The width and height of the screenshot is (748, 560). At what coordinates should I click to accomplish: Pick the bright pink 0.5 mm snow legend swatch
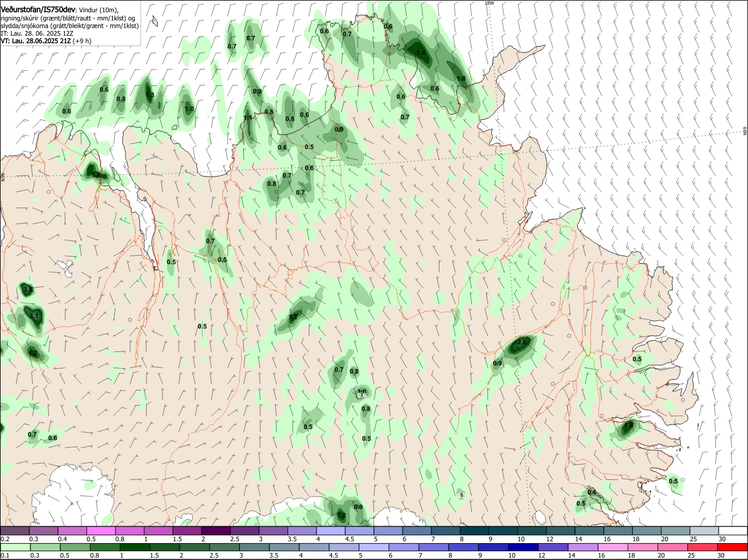tap(101, 531)
